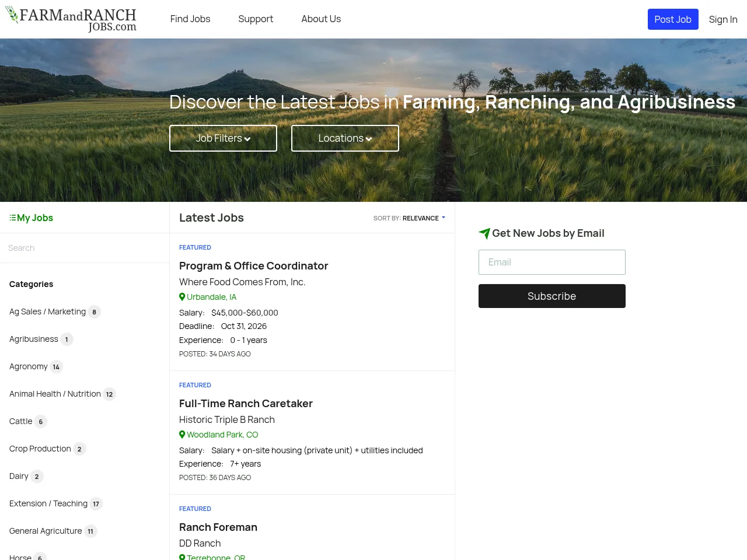Open the Sort By Relevance dropdown
Screen dimensions: 747x560
coord(409,218)
